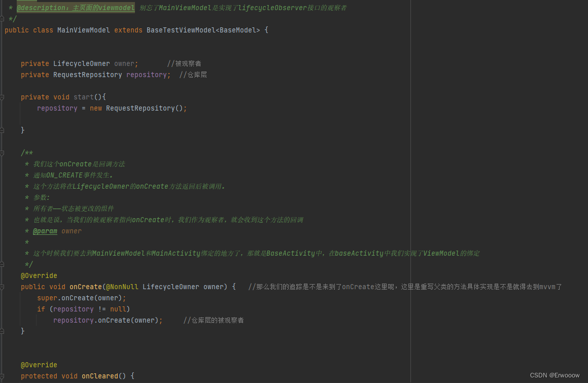Place the cursor on the null keyword in the if condition
Viewport: 588px width, 383px height.
click(x=118, y=309)
